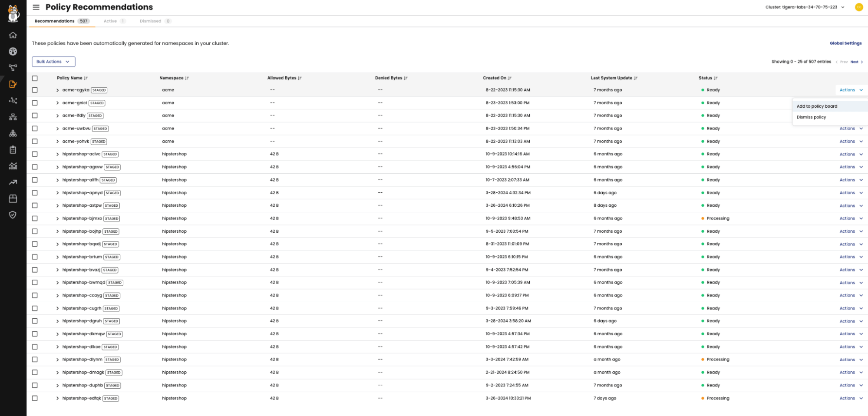This screenshot has height=416, width=868.
Task: Click the 507 count badge on Recommendations
Action: pos(84,21)
